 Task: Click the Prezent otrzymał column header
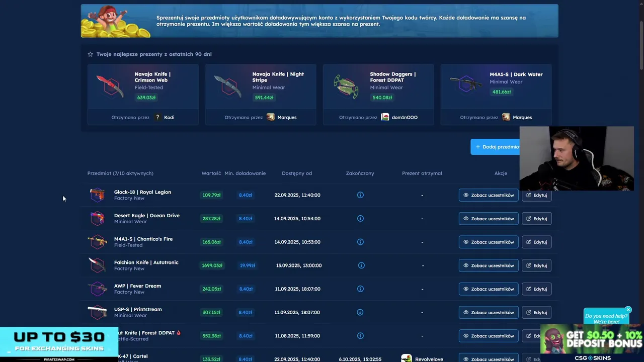(422, 173)
